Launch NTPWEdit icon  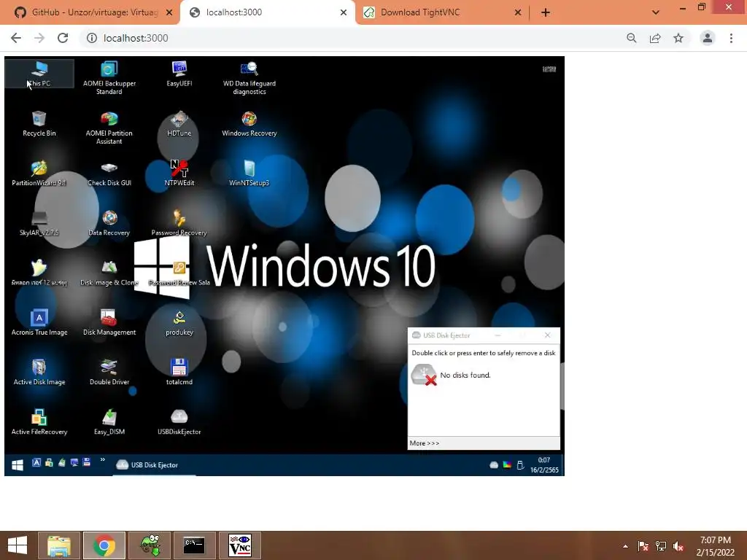click(x=179, y=174)
